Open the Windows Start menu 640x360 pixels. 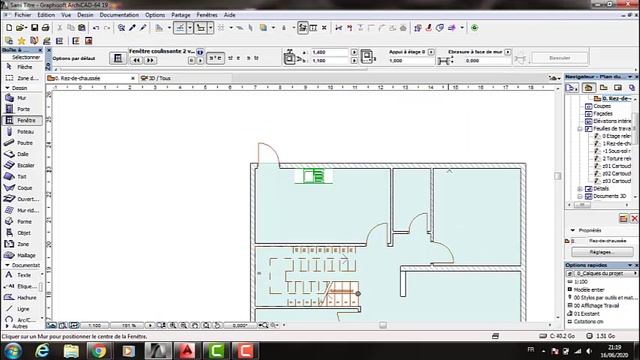[x=13, y=351]
